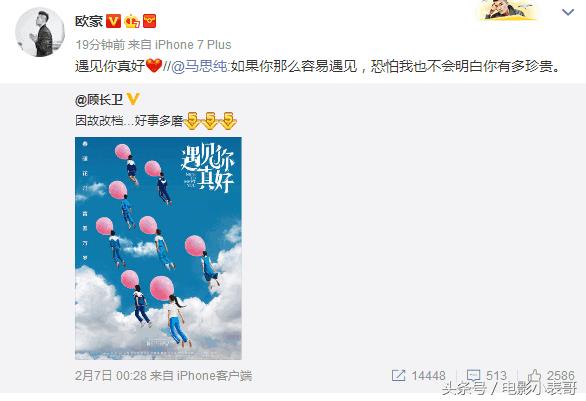Click the first down-arrow emoji after 好事多磨
Viewport: 586px width, 401px height.
pyautogui.click(x=192, y=121)
